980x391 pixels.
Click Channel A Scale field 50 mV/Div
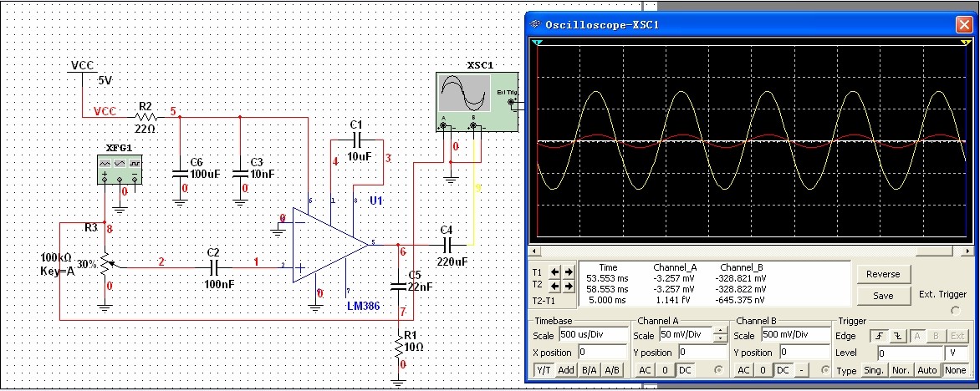tap(687, 335)
